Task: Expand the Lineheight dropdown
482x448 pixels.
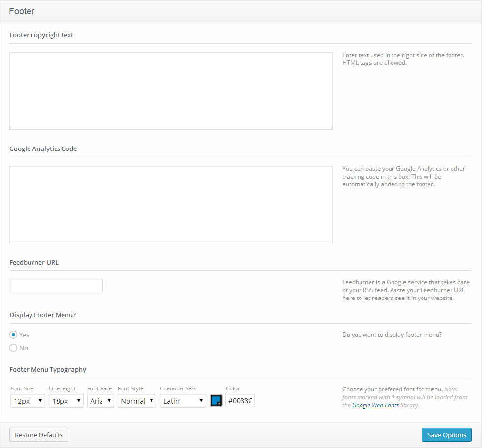Action: 66,401
